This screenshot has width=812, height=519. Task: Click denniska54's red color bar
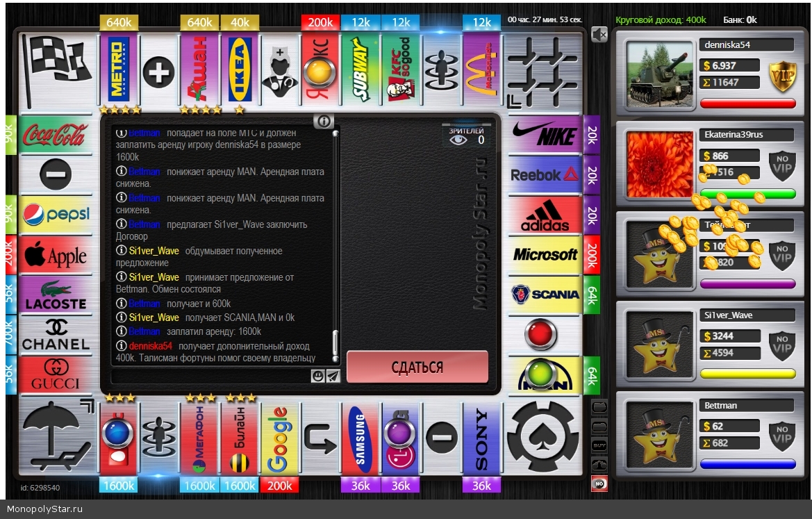tap(748, 104)
